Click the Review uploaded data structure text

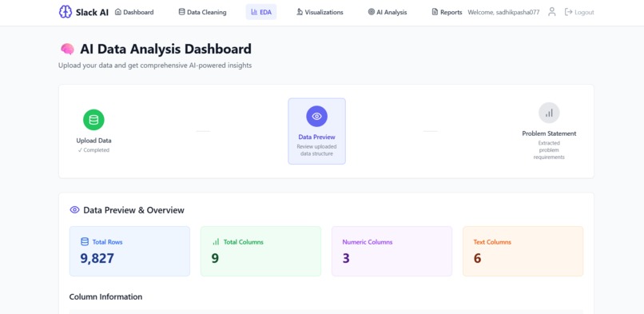click(x=316, y=150)
